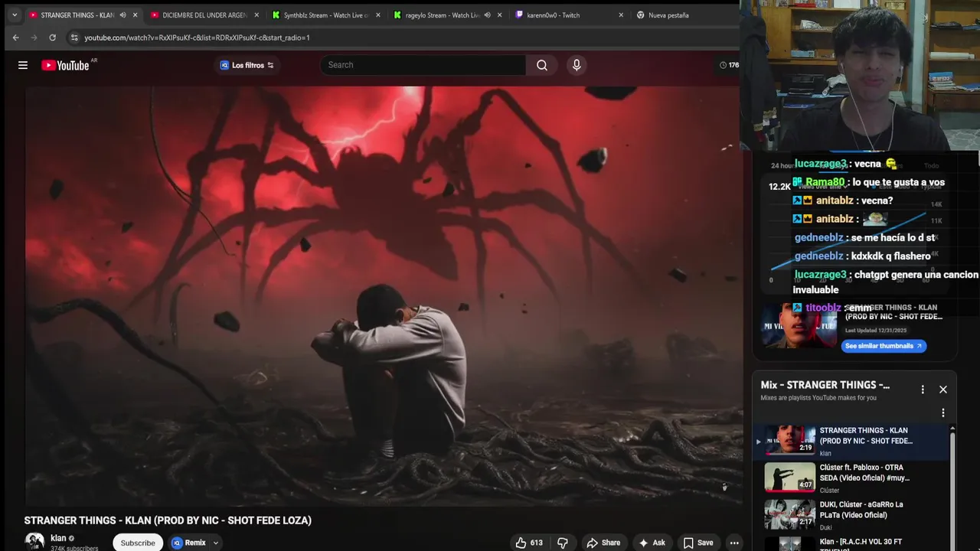View site information icon in address bar
This screenshot has height=551, width=980.
(74, 37)
